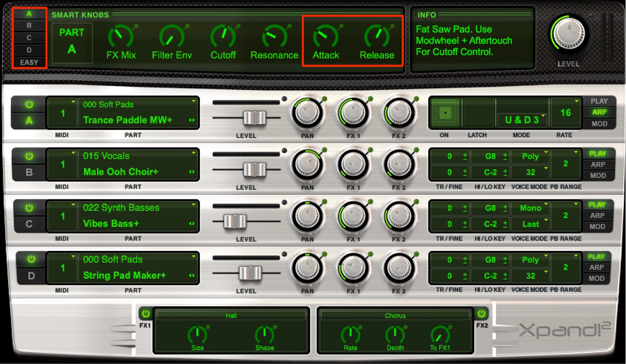Screen dimensions: 626x364
Task: Open Part A category dropdown 000 Soft Pads
Action: coord(139,104)
